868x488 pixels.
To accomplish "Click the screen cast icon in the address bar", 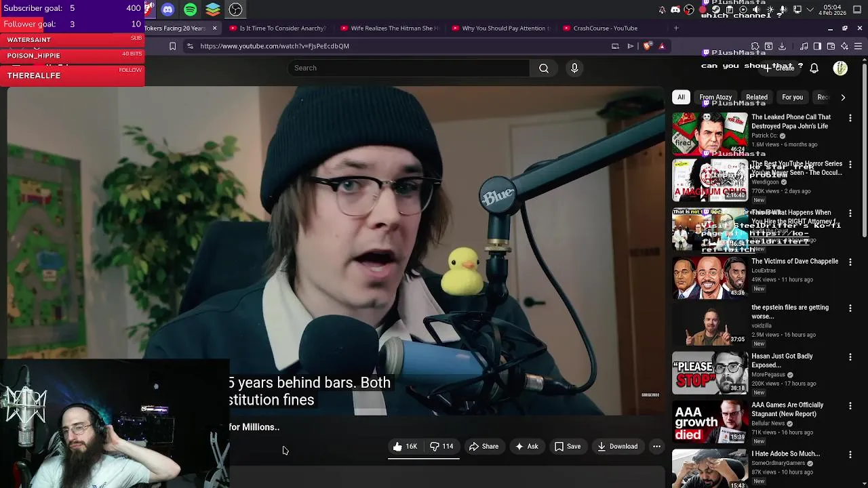I will pyautogui.click(x=615, y=46).
